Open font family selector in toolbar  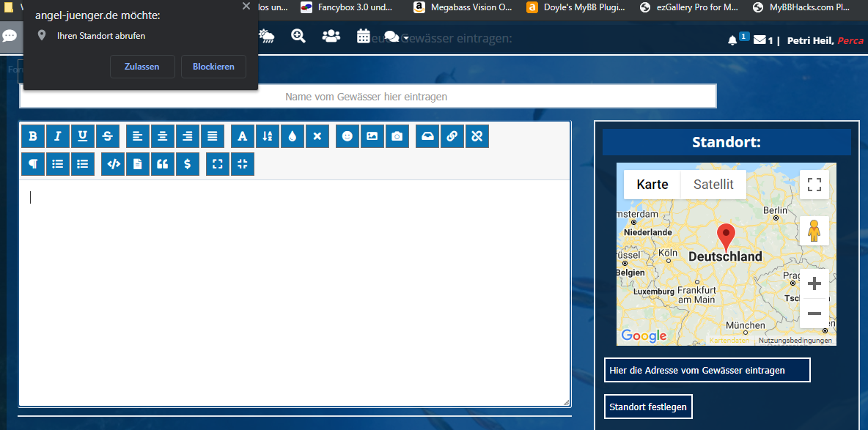243,136
